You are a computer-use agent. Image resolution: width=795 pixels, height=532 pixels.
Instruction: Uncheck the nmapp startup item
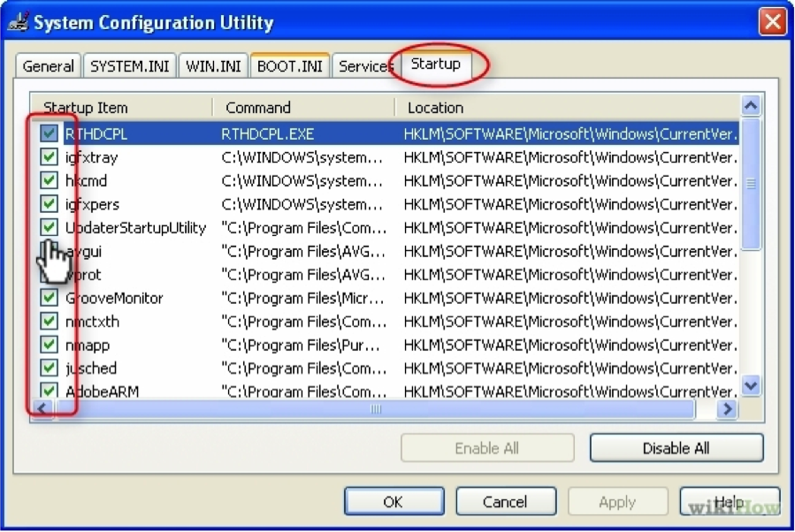(x=49, y=345)
